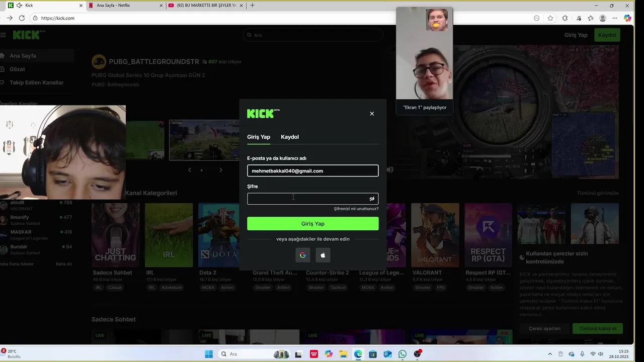Open volume control in system tray

[x=600, y=354]
